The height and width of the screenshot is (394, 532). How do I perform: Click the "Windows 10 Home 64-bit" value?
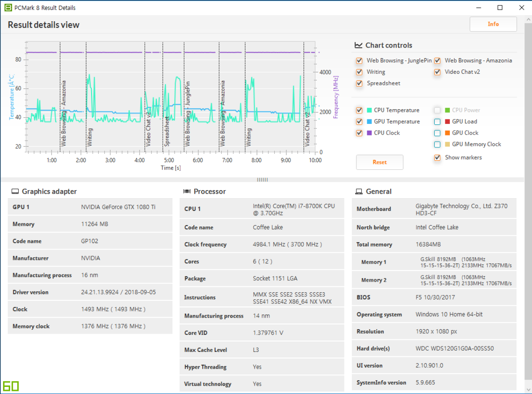pyautogui.click(x=449, y=314)
